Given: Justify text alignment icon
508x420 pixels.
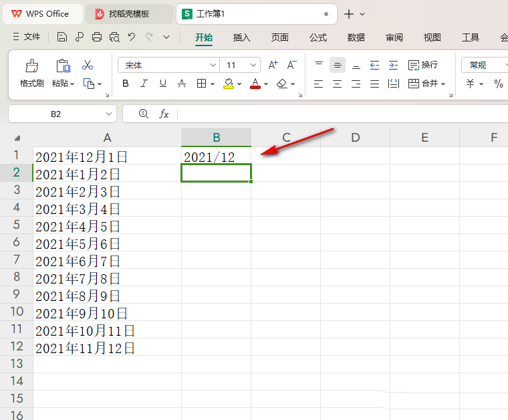Looking at the screenshot, I should click(x=374, y=84).
